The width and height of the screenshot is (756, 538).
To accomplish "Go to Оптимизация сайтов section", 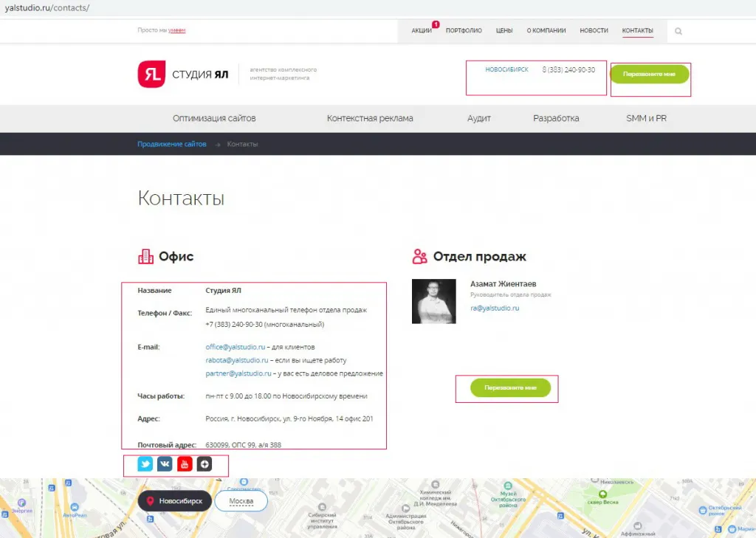I will pos(214,118).
